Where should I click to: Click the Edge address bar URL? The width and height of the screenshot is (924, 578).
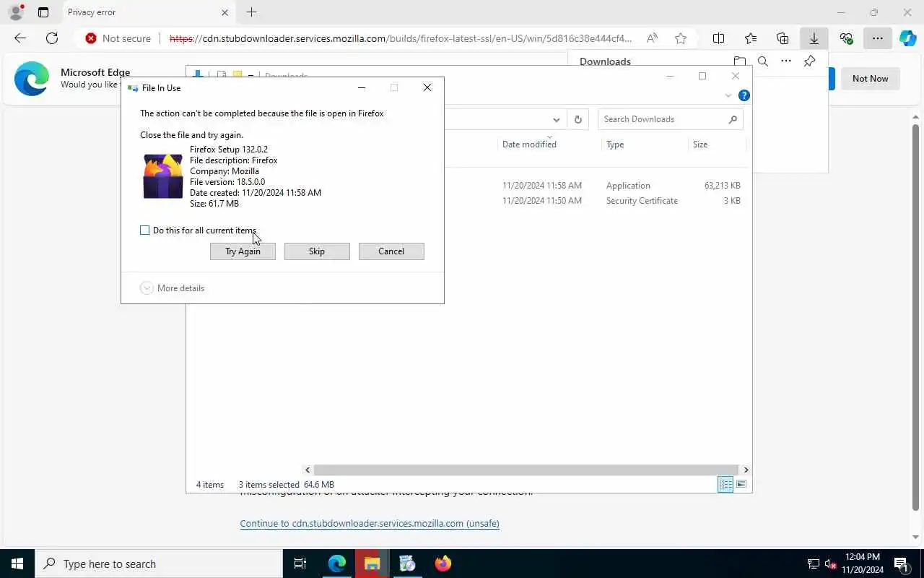401,38
